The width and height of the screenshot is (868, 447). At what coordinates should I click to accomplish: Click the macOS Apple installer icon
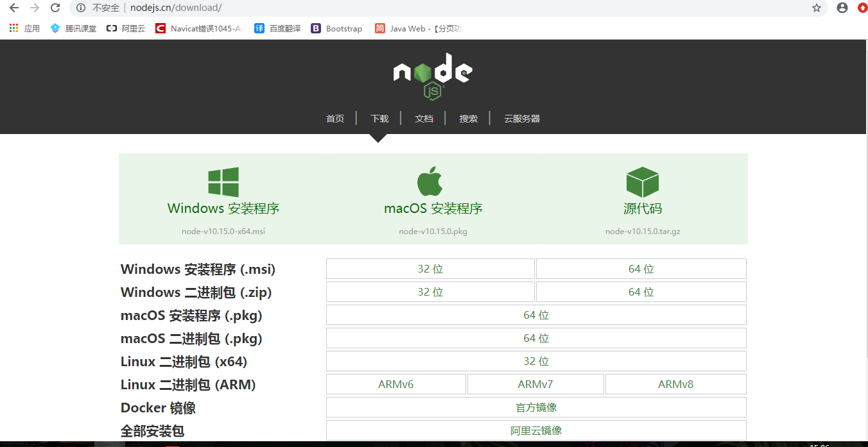[430, 180]
